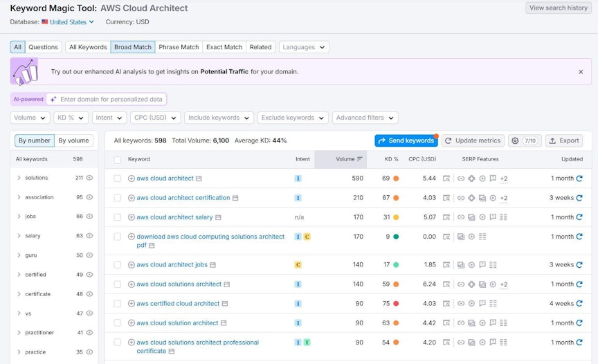This screenshot has width=598, height=364.
Task: Click the settings gear icon beside 7/10
Action: tap(515, 140)
